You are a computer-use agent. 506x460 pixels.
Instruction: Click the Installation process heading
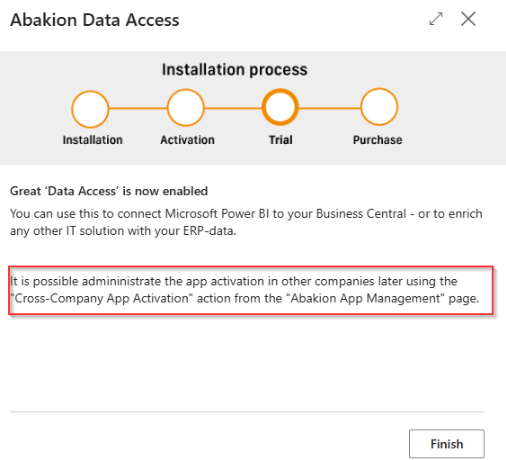(x=235, y=70)
